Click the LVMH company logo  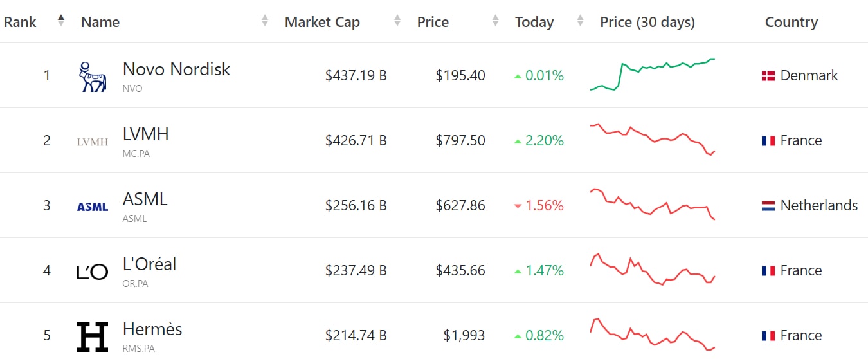coord(93,142)
